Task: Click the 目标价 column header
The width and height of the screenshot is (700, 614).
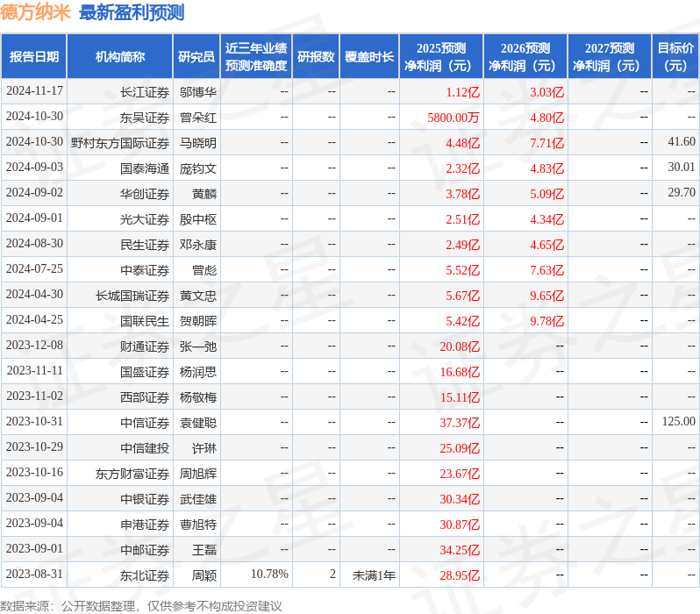Action: click(x=676, y=57)
